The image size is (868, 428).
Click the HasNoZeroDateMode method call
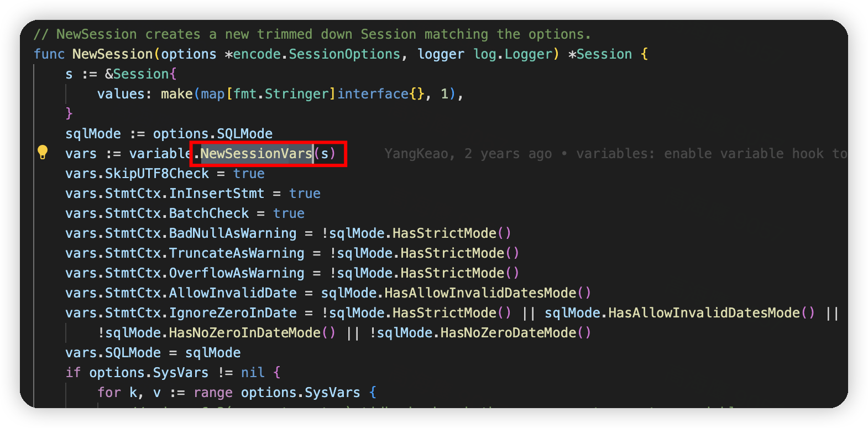508,333
